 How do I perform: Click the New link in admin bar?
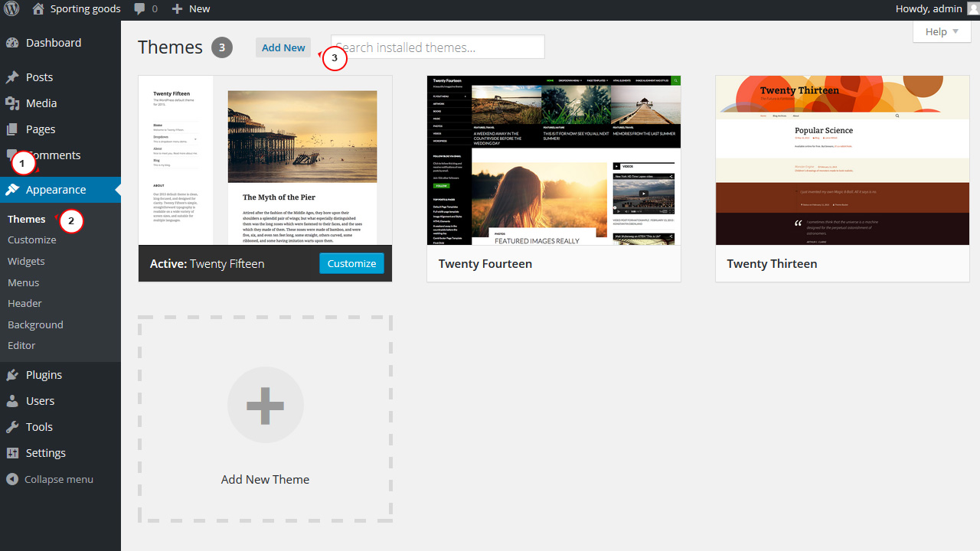(x=199, y=9)
